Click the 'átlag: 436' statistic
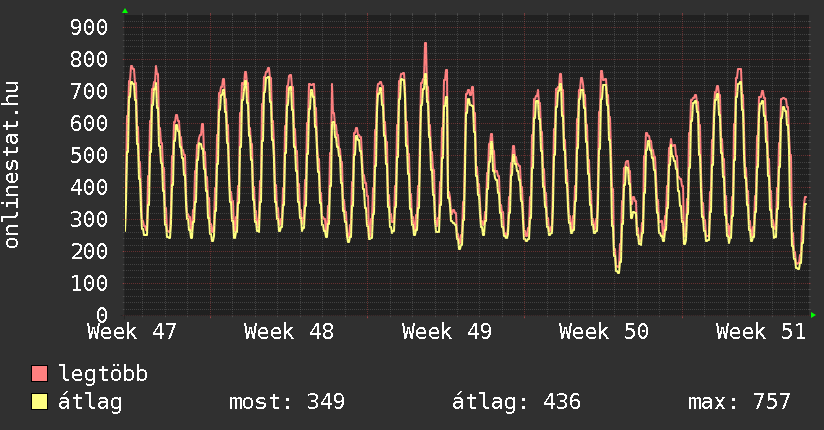The image size is (824, 430). [516, 402]
